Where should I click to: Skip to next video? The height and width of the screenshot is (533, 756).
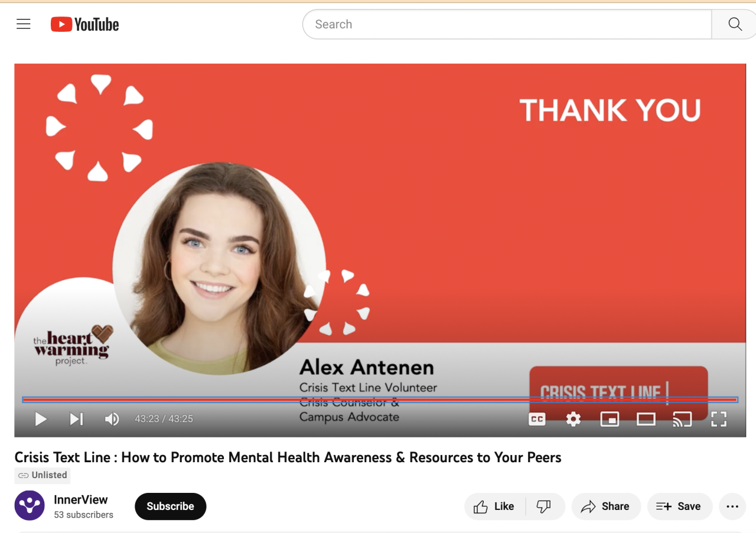pos(76,419)
